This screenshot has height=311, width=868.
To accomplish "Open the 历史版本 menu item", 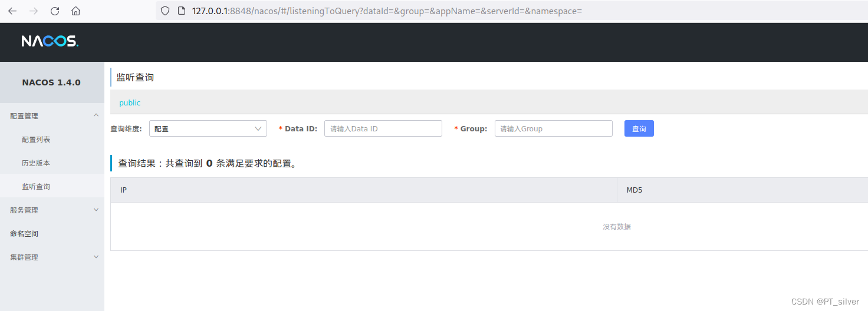I will (x=52, y=163).
